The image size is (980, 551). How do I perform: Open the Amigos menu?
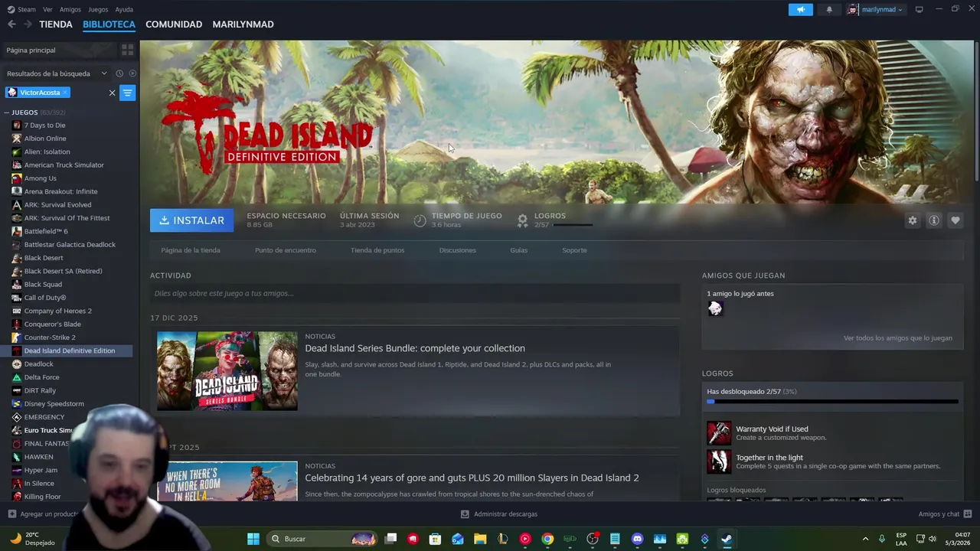(70, 9)
